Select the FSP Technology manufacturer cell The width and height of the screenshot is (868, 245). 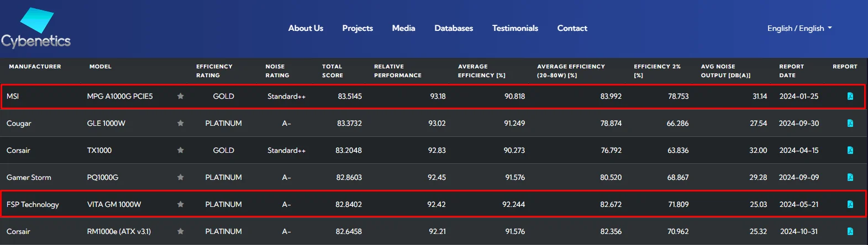coord(33,204)
